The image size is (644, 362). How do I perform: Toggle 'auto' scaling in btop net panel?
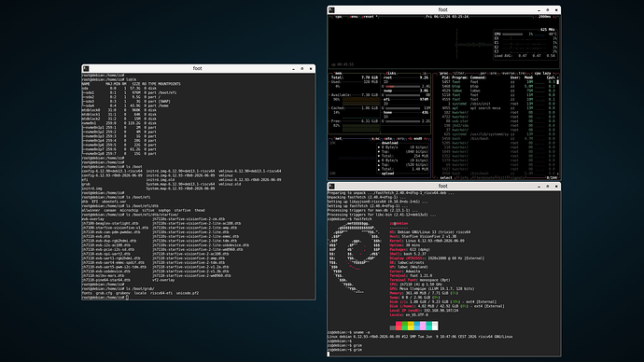point(388,139)
